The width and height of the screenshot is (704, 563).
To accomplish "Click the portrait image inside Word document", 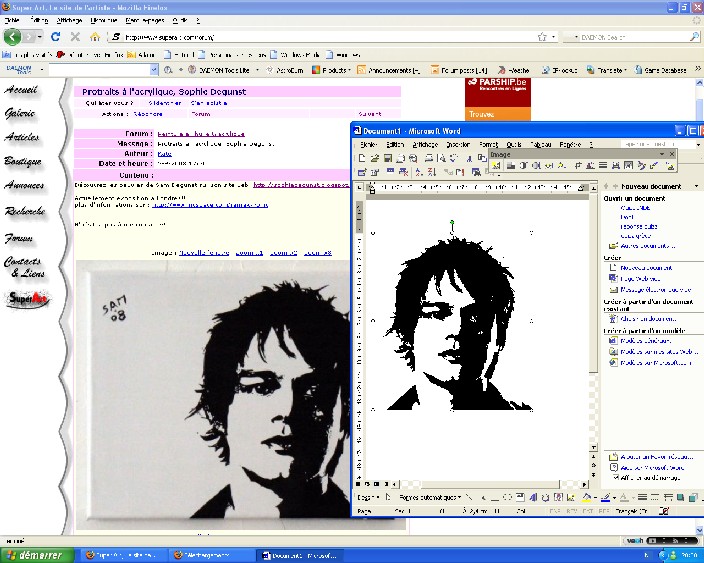I will click(x=452, y=321).
